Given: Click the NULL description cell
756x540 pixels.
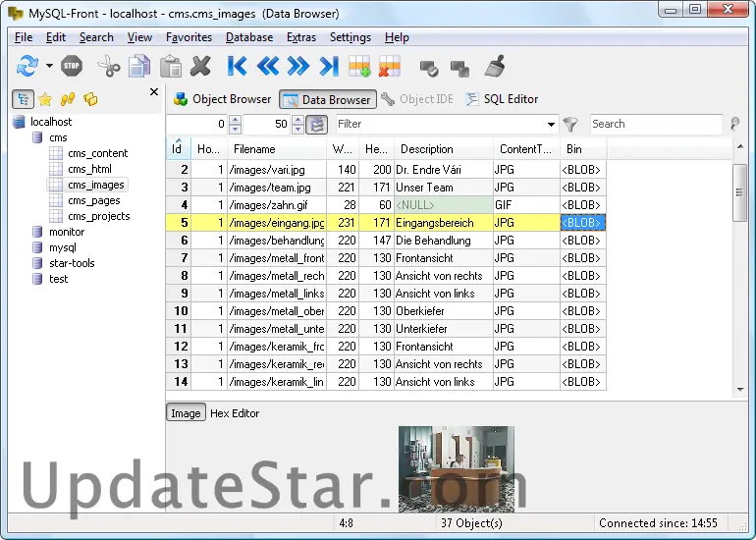Looking at the screenshot, I should [444, 205].
